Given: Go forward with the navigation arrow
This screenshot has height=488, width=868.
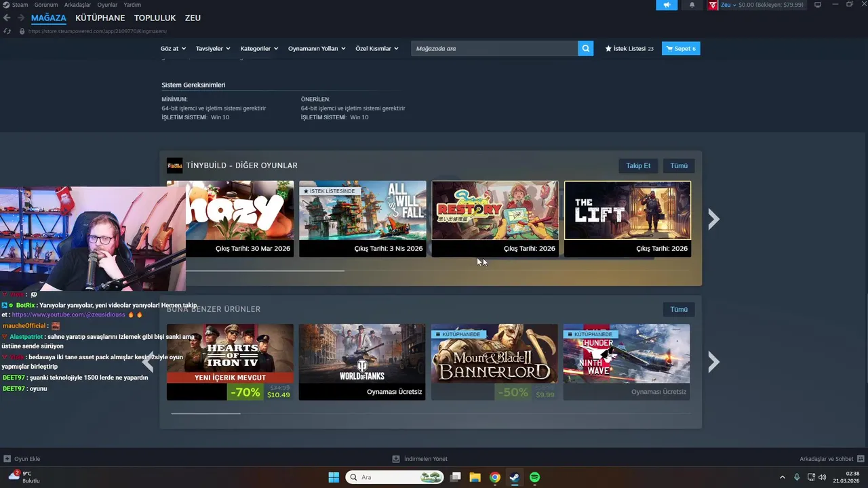Looking at the screenshot, I should [x=21, y=18].
